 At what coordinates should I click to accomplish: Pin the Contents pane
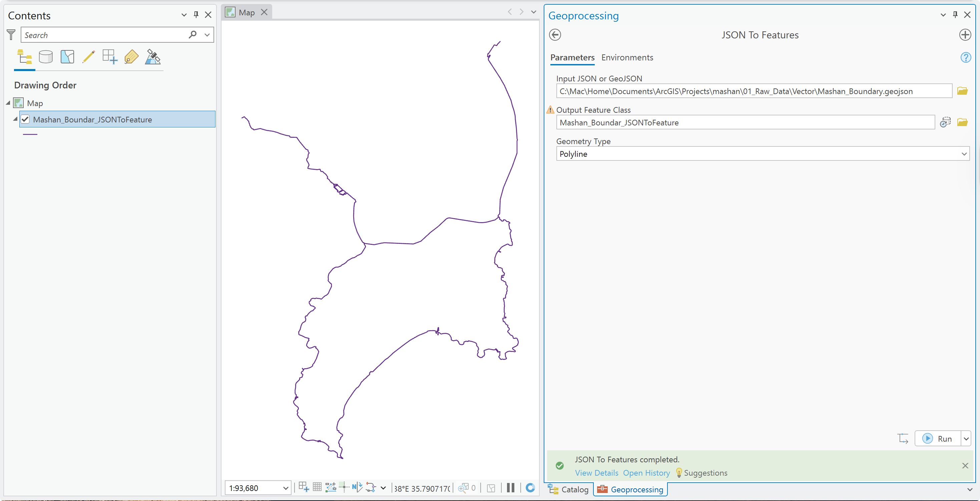tap(196, 15)
